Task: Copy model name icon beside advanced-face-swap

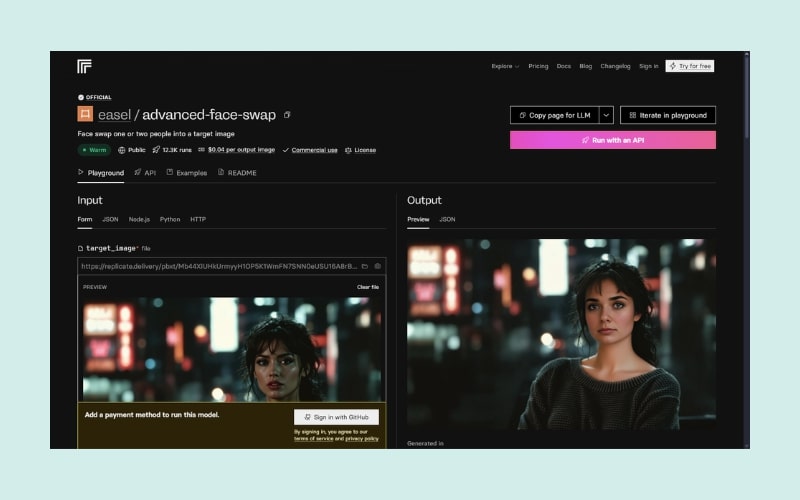Action: 287,115
